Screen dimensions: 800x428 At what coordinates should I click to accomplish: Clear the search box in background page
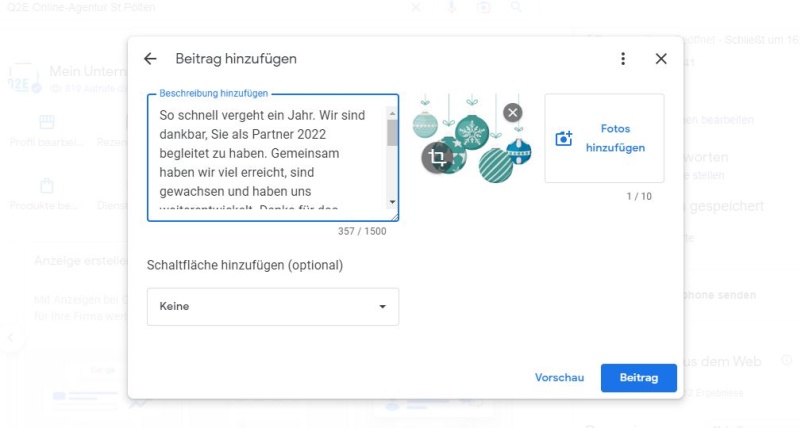click(x=416, y=7)
